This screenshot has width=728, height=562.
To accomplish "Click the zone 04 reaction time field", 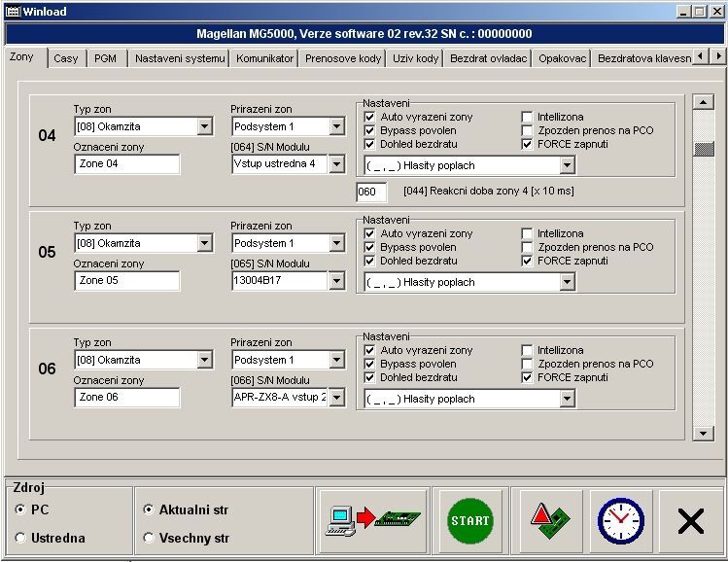I will 371,193.
